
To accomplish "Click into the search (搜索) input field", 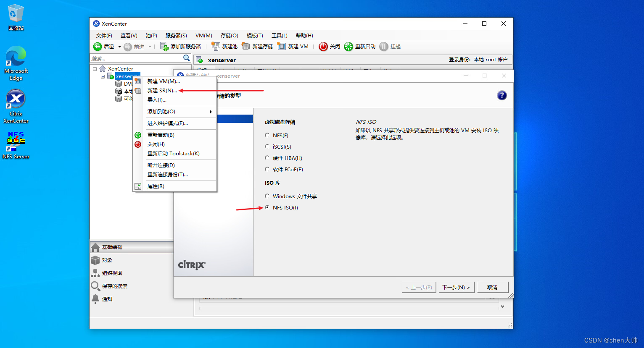I will [136, 58].
